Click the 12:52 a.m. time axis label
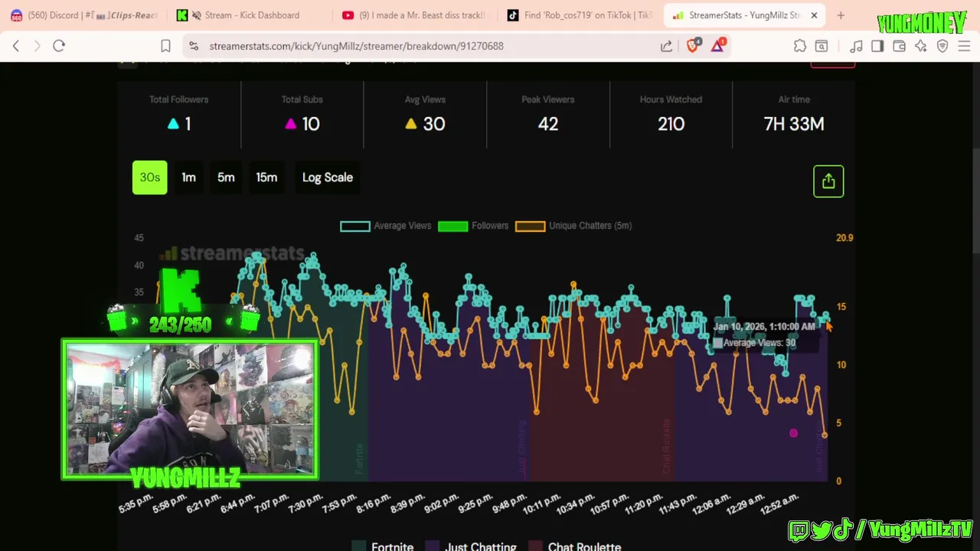Viewport: 980px width, 551px height. coord(782,504)
